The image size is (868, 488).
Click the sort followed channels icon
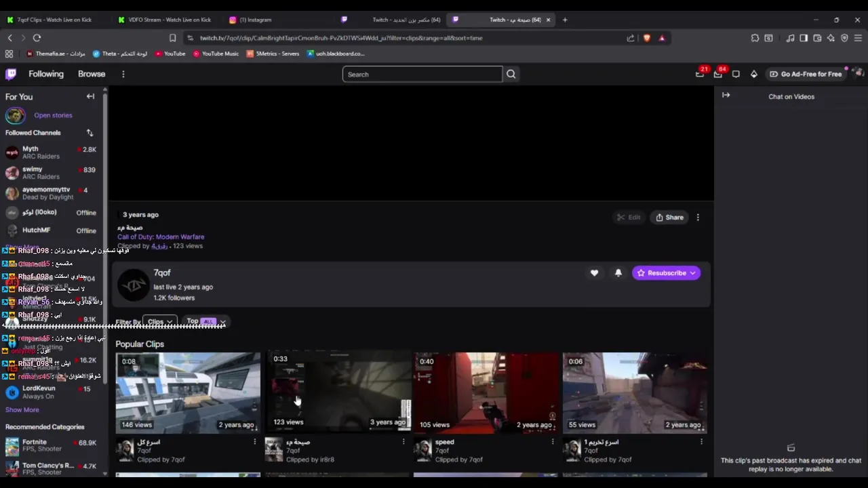[x=90, y=133]
